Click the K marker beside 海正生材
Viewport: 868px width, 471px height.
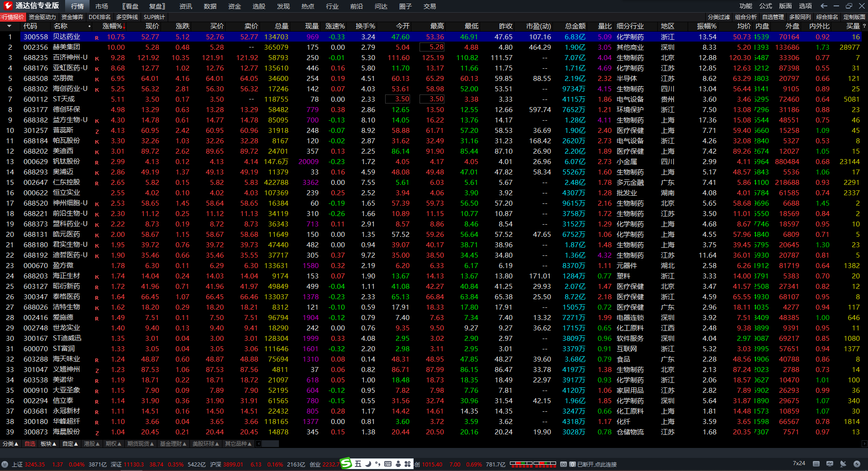pos(97,277)
